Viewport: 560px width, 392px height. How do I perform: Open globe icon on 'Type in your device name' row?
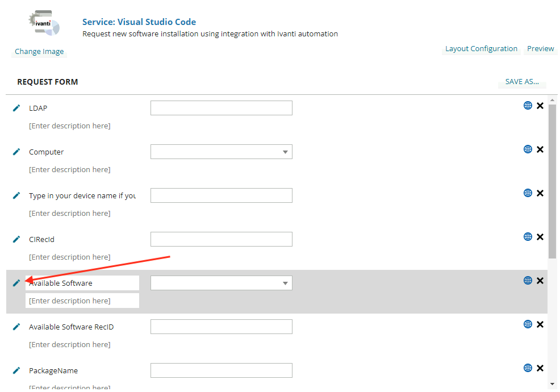(x=528, y=193)
